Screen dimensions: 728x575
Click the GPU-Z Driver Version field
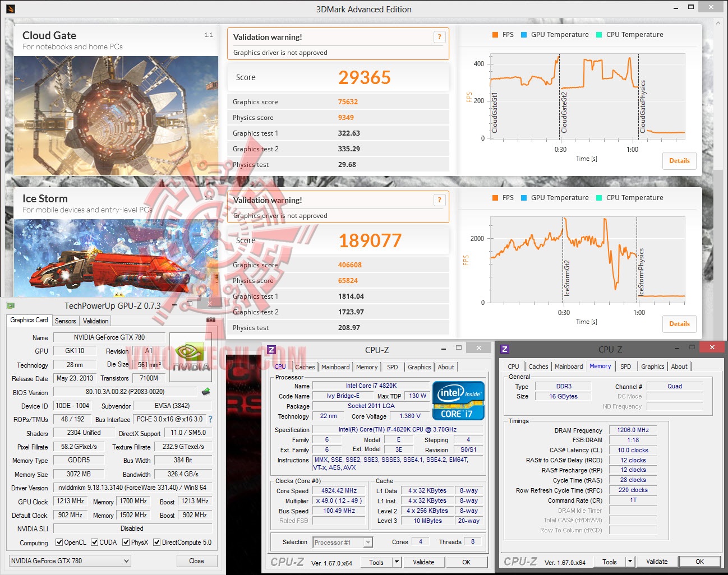pyautogui.click(x=132, y=488)
